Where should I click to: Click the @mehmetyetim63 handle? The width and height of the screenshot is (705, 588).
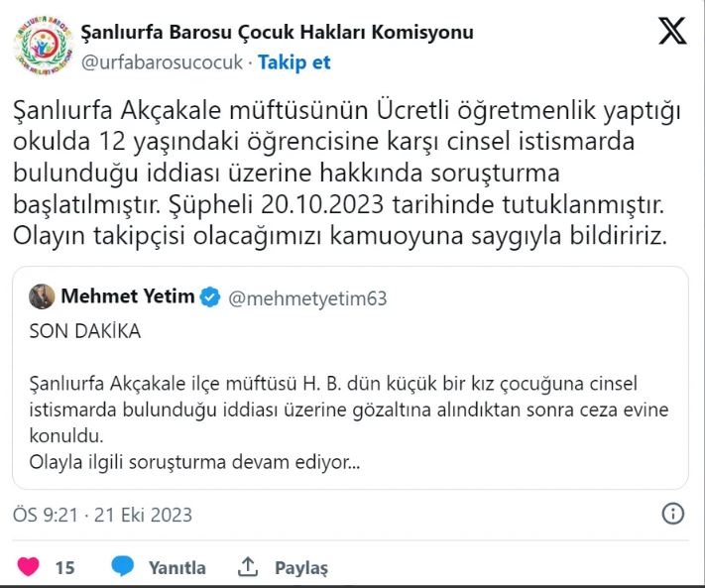pos(308,297)
